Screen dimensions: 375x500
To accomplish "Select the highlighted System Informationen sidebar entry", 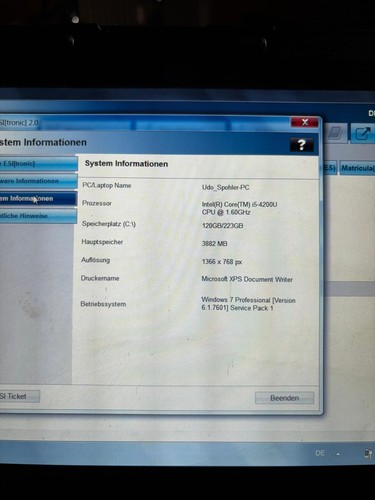I will [x=38, y=198].
